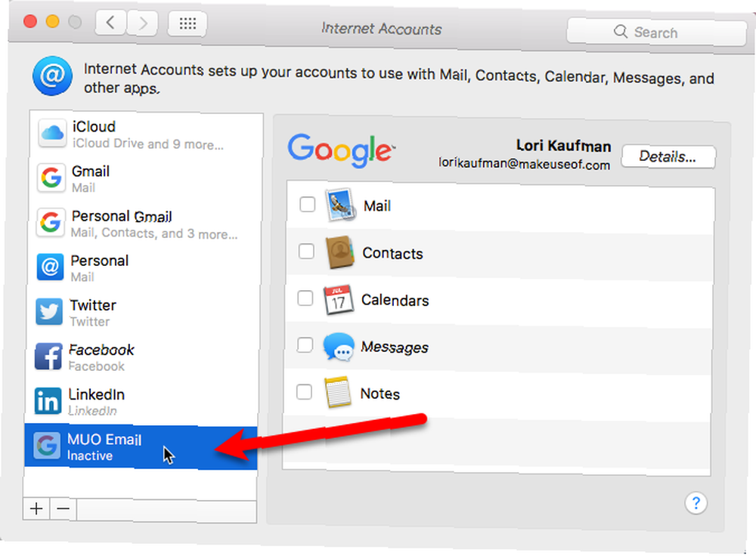Click the Internet Accounts @ header icon

coord(53,76)
